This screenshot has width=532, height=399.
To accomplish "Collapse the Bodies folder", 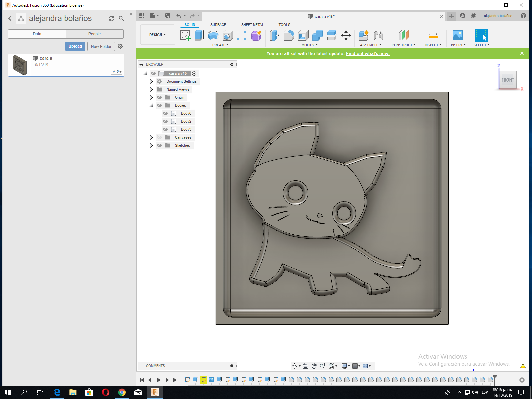I will point(151,105).
